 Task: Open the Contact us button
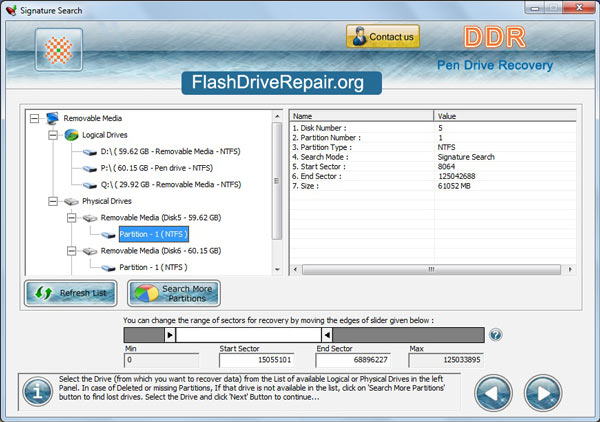coord(383,36)
